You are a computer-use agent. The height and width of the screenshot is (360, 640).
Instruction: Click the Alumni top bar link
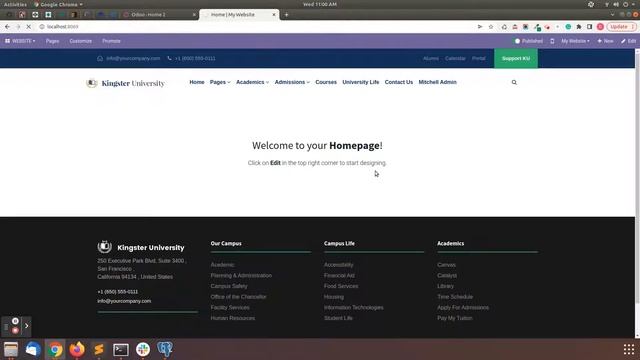(431, 58)
